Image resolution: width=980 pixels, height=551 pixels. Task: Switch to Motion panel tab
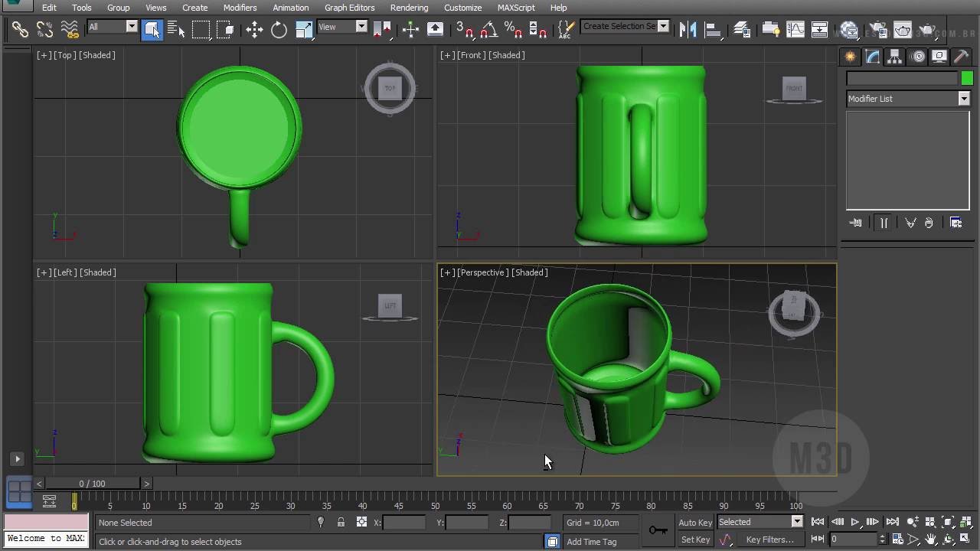(918, 57)
